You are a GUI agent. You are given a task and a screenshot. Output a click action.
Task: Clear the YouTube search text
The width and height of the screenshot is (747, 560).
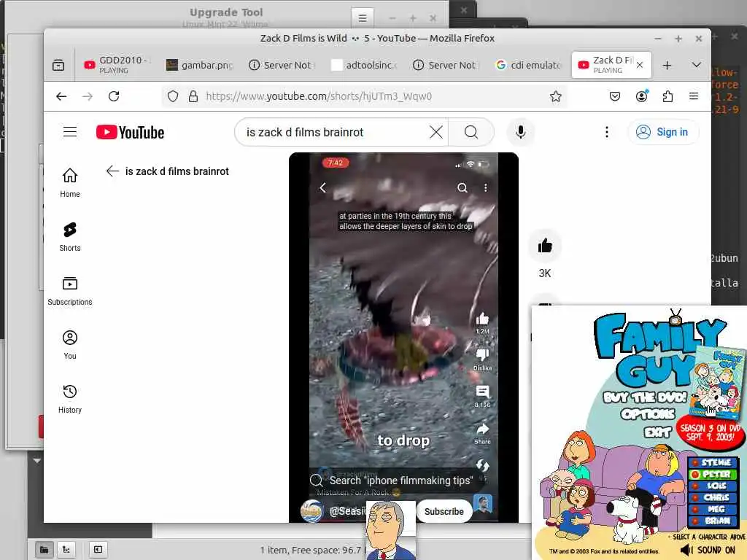(x=436, y=132)
